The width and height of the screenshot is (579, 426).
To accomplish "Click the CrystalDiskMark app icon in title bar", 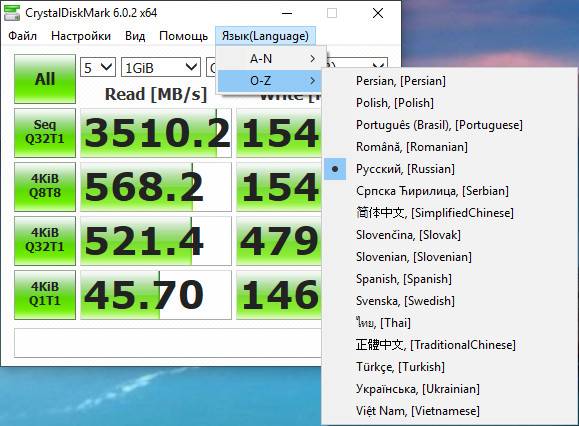I will pyautogui.click(x=11, y=13).
